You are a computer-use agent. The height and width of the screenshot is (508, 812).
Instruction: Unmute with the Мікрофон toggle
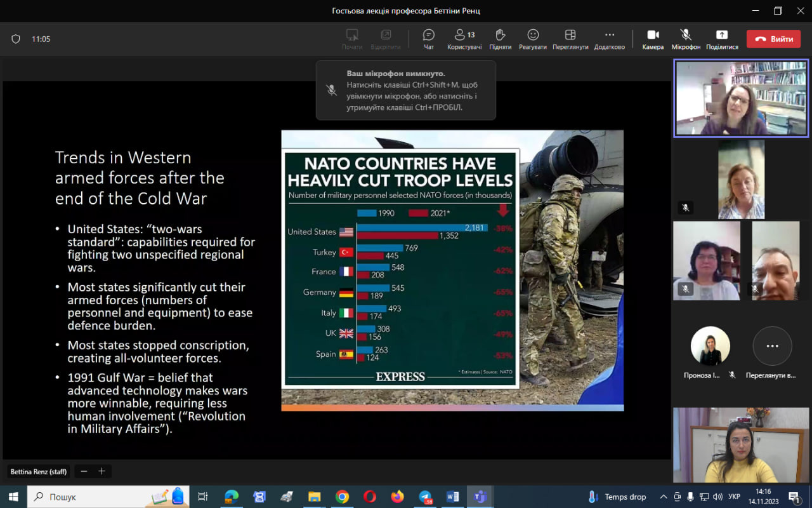tap(686, 39)
